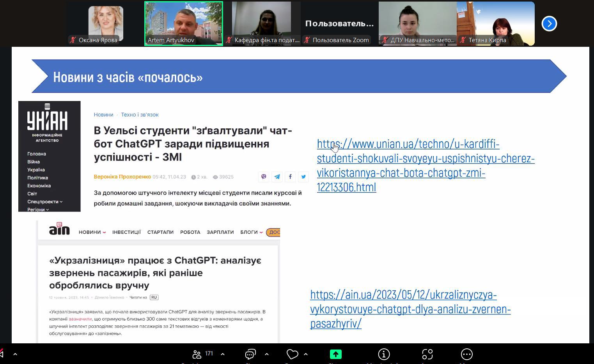This screenshot has height=364, width=594.
Task: Select the СТАРТАПИ menu item on ain
Action: (160, 232)
